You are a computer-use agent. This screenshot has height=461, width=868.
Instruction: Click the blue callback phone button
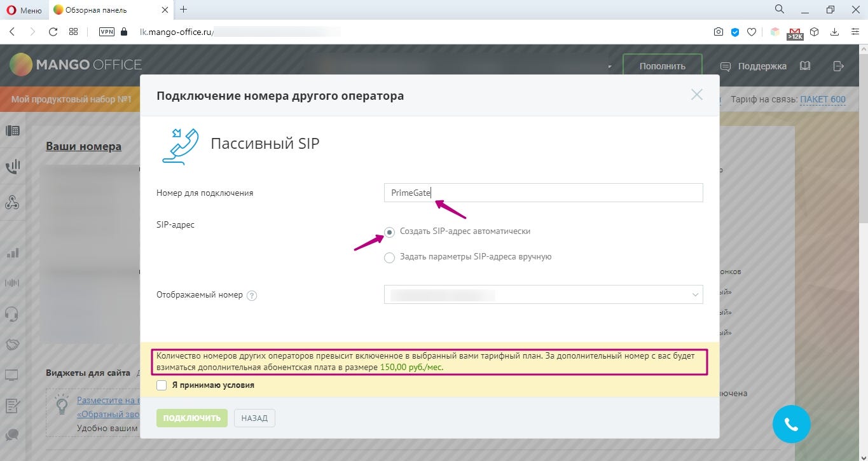pyautogui.click(x=791, y=423)
